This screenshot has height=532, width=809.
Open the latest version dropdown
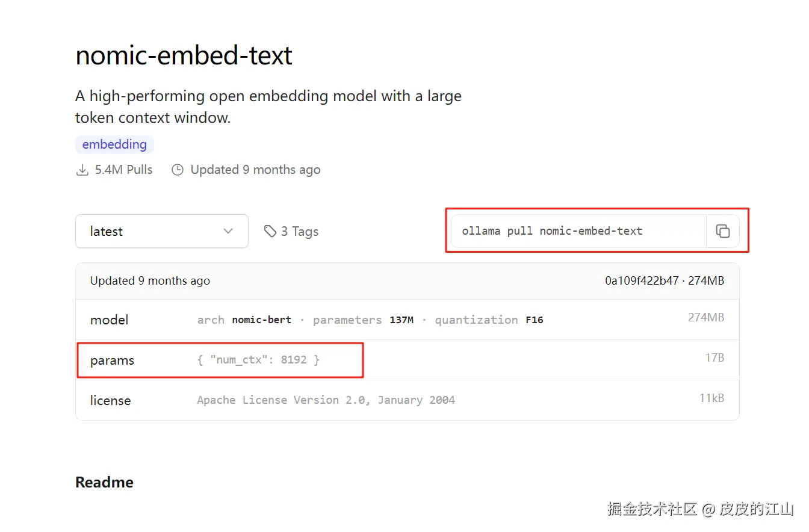(x=162, y=231)
